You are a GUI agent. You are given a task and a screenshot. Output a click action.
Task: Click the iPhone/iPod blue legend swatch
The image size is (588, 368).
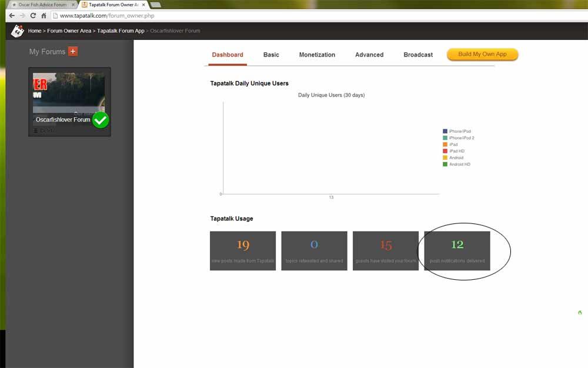445,131
